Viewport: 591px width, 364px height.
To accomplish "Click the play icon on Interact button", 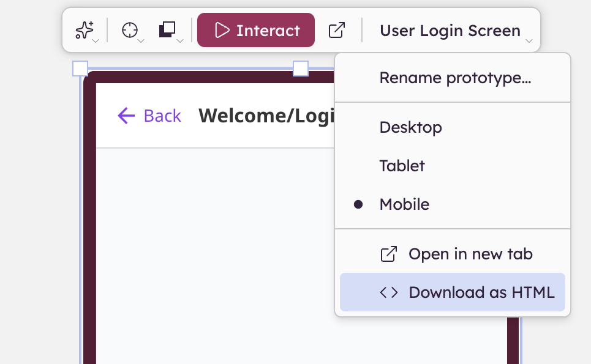I will (222, 30).
